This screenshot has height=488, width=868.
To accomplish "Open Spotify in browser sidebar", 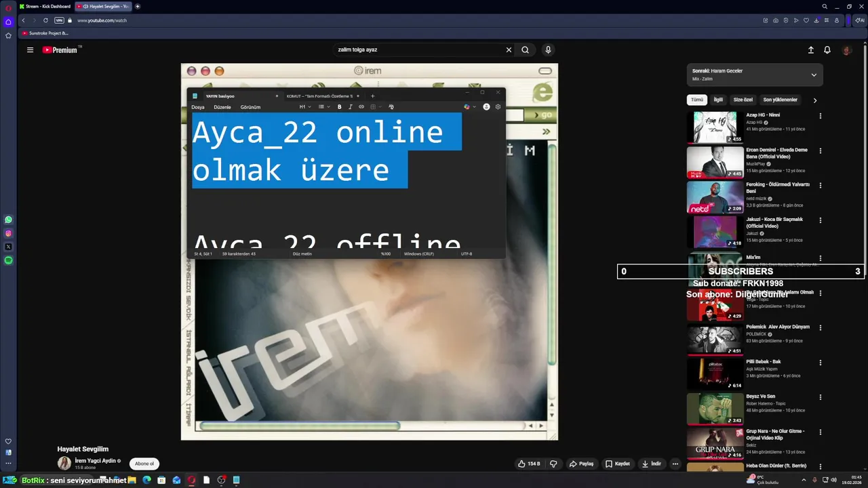I will click(x=8, y=260).
